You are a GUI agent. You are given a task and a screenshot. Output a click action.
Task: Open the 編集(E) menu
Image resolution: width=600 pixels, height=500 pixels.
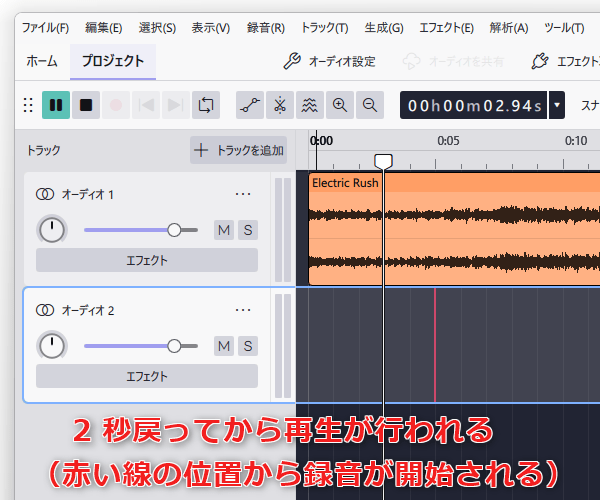click(103, 28)
